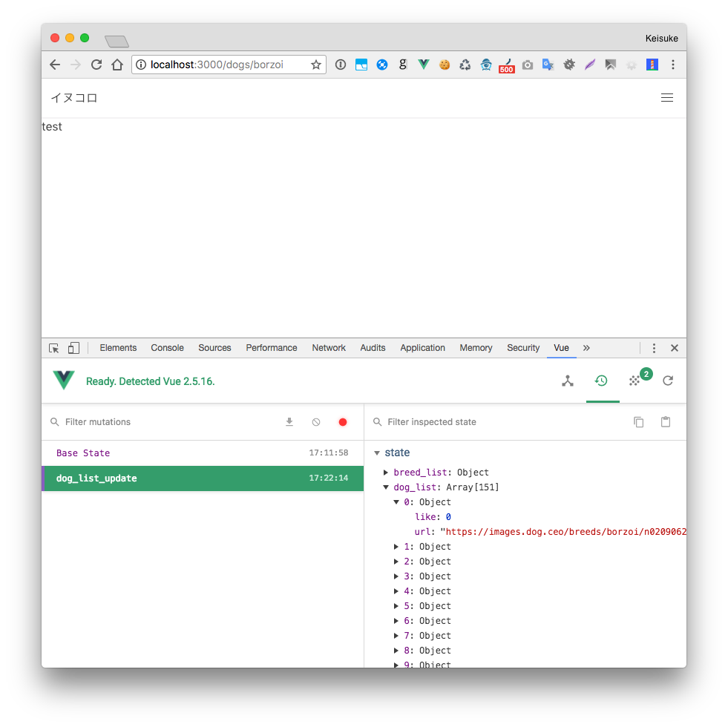Close the DevTools panel
Screen dimensions: 728x727
[675, 348]
